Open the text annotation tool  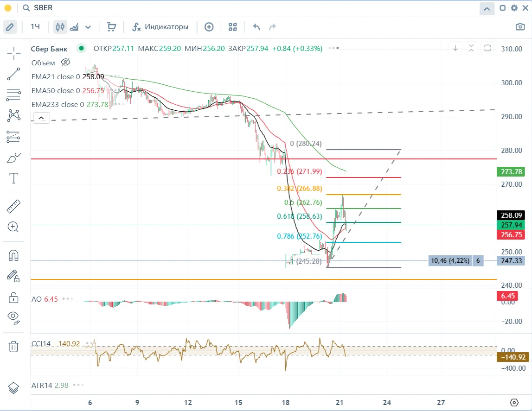tap(13, 178)
